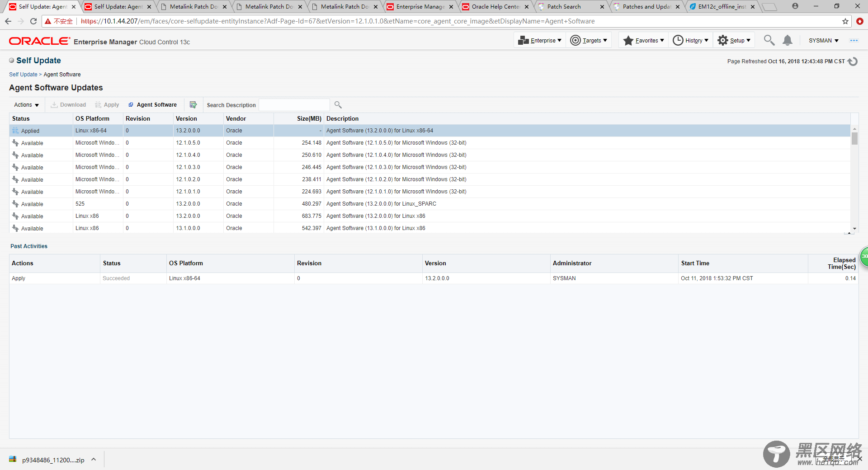The image size is (868, 470).
Task: Switch to the Patches and Updates tab
Action: pos(646,7)
